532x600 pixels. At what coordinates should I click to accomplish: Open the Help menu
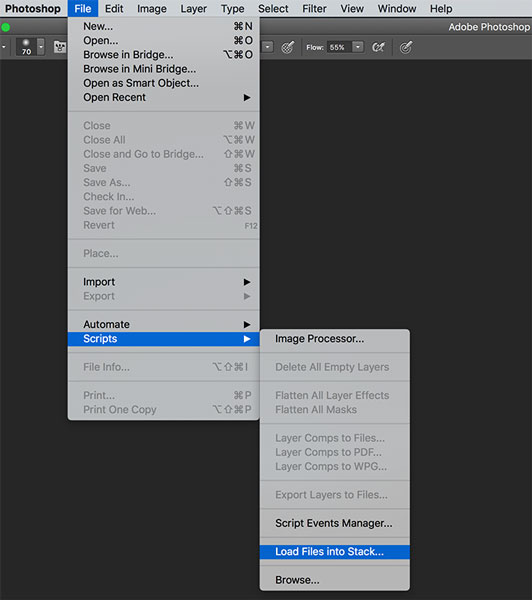441,8
